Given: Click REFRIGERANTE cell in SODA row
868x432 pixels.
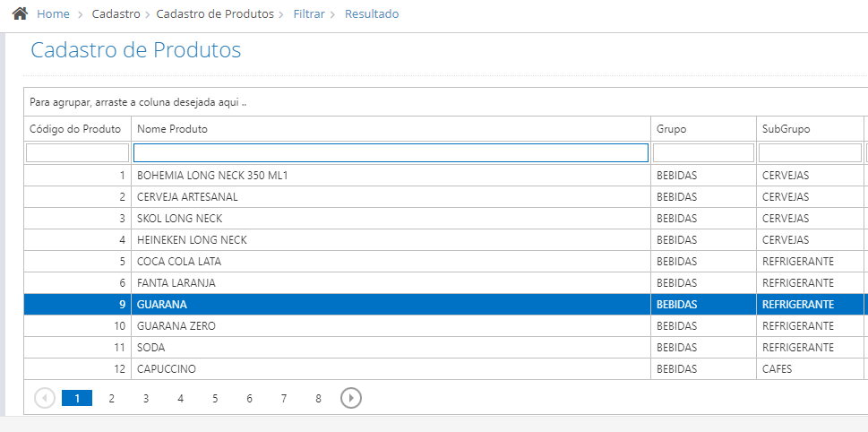Looking at the screenshot, I should (810, 348).
